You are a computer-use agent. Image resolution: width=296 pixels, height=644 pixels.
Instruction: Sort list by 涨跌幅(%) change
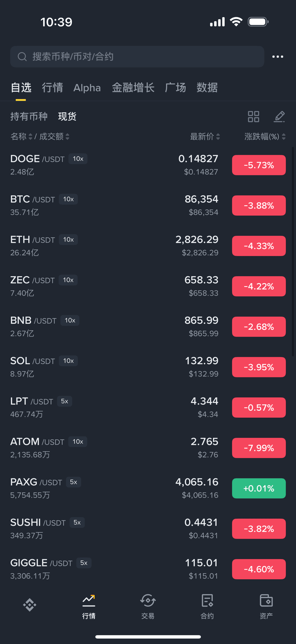point(265,136)
